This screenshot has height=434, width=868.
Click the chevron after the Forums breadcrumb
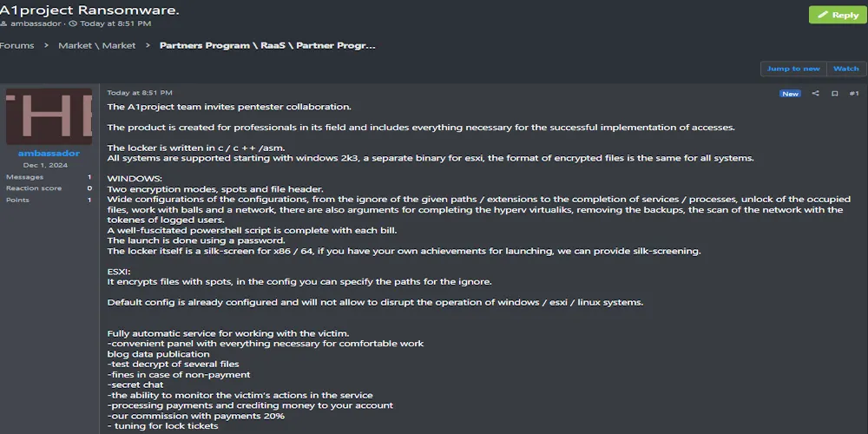(46, 45)
